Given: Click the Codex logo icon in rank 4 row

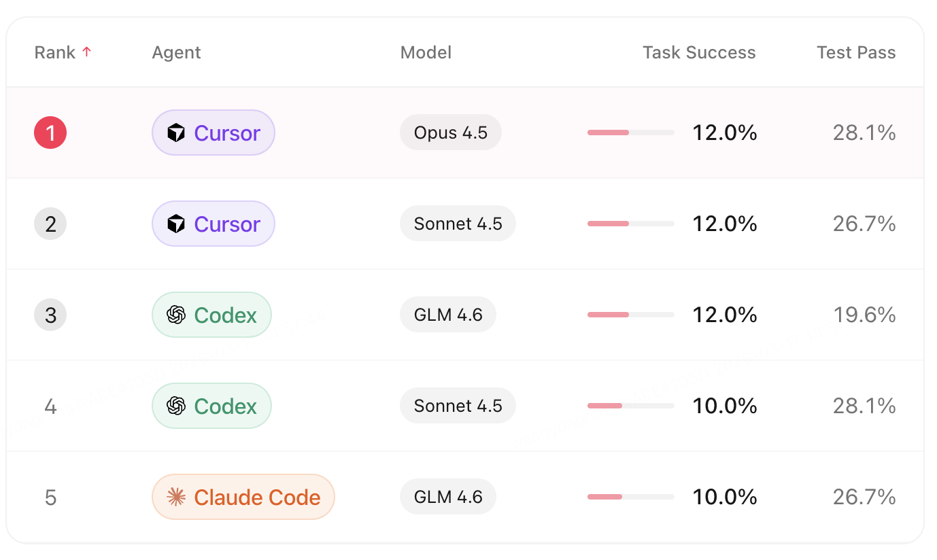Looking at the screenshot, I should click(x=176, y=406).
